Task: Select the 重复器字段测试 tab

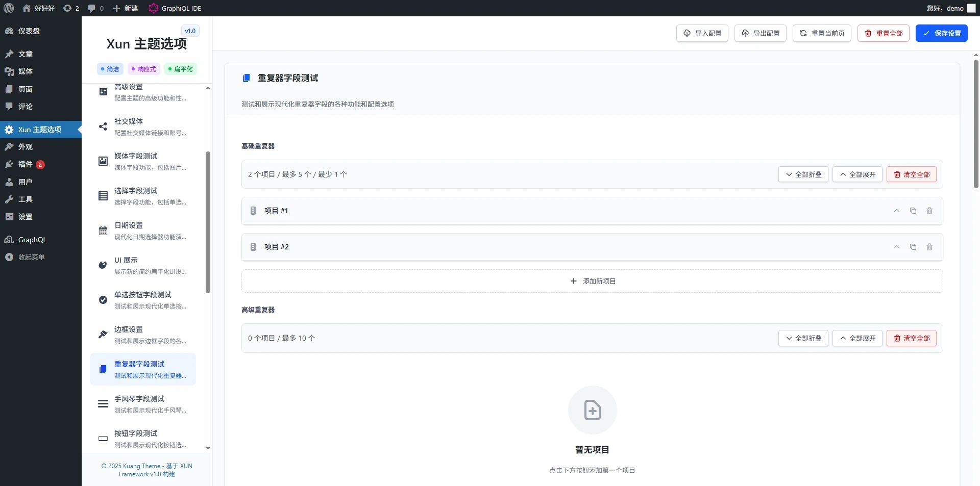Action: (143, 369)
